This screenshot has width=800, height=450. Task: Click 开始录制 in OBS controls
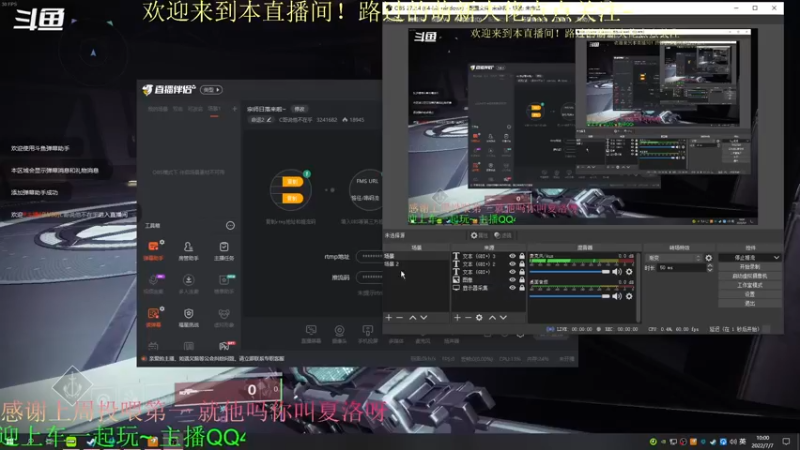pyautogui.click(x=749, y=267)
